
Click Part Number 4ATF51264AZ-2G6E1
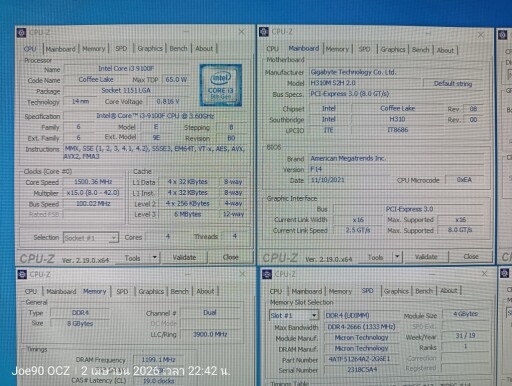[x=362, y=359]
